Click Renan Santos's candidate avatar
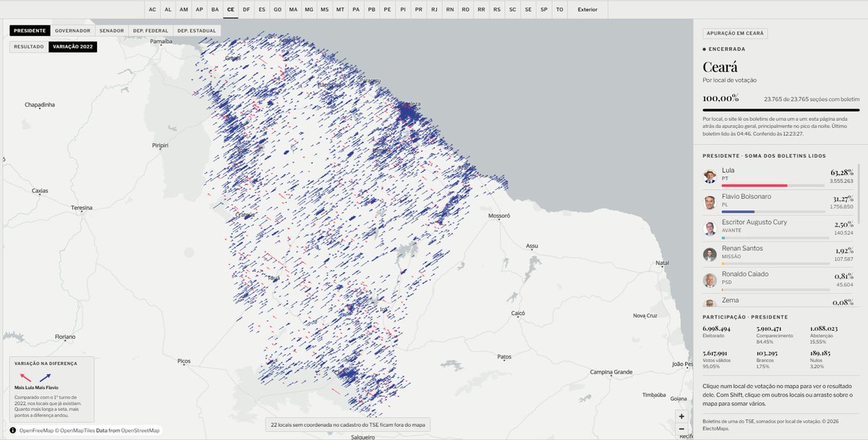This screenshot has width=868, height=440. point(710,254)
